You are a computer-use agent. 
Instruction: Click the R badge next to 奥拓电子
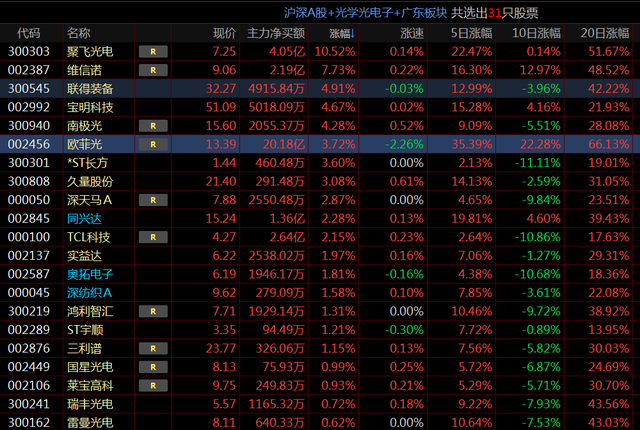click(152, 273)
